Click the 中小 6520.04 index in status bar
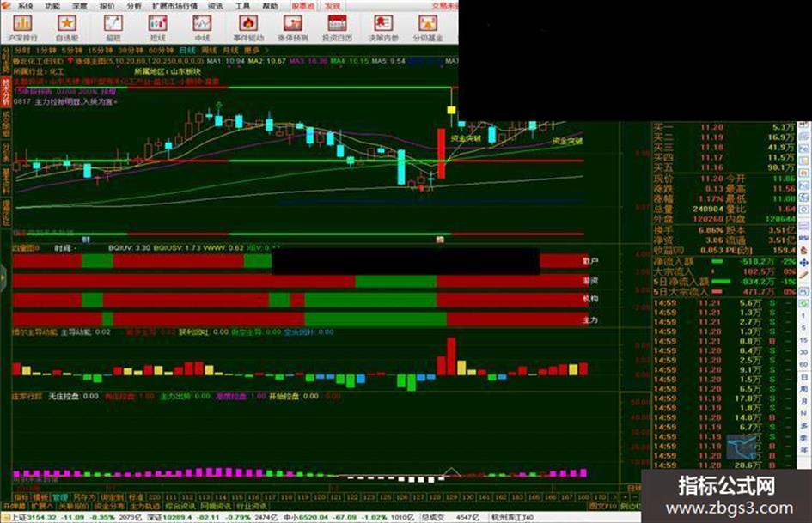This screenshot has height=523, width=812. tap(304, 517)
